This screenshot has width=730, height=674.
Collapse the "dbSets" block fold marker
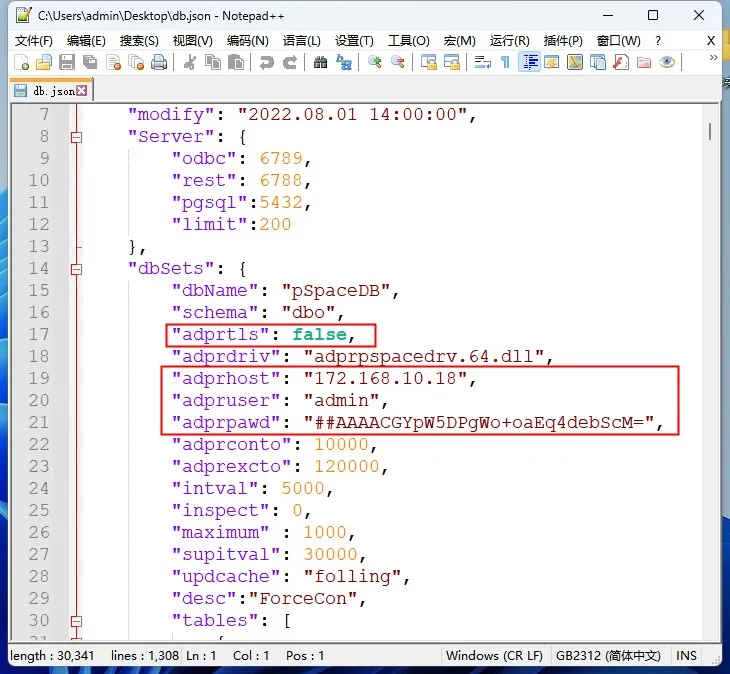click(x=76, y=268)
